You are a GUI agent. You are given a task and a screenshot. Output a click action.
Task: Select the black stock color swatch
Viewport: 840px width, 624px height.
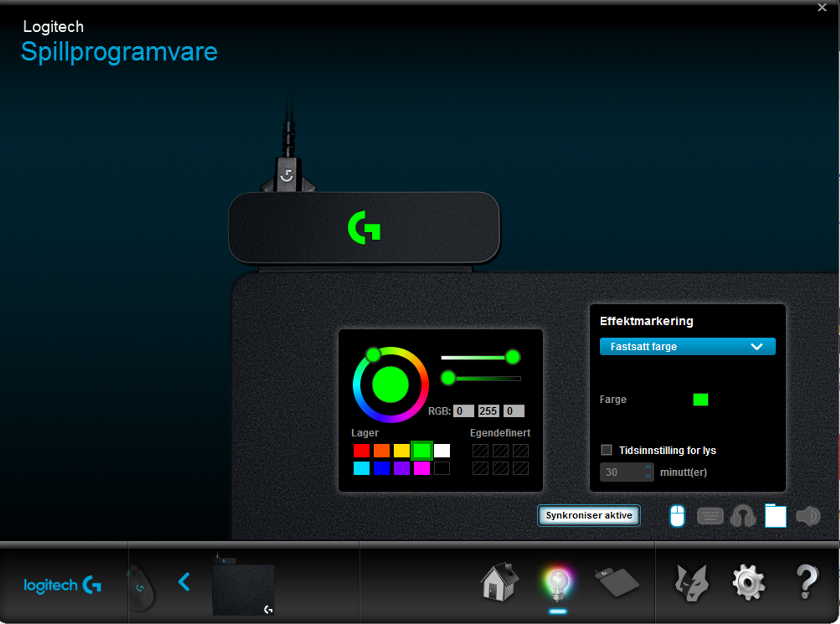pyautogui.click(x=442, y=468)
